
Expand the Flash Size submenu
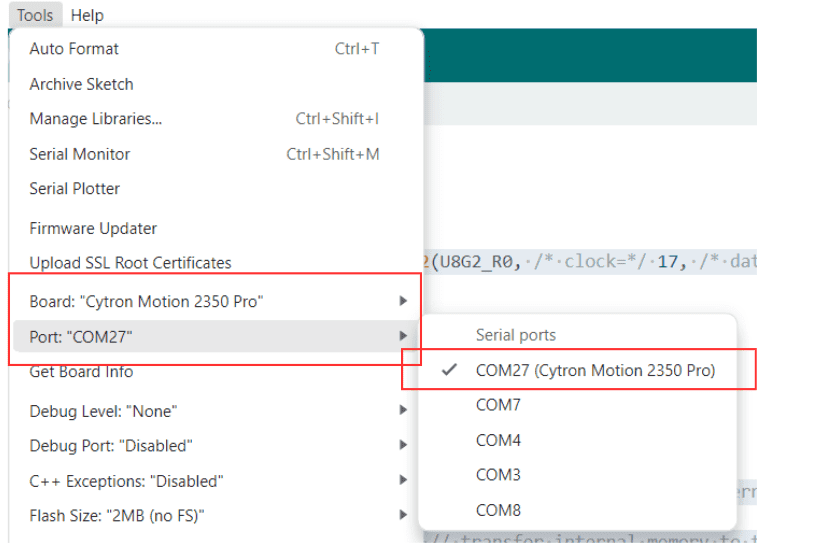point(403,516)
